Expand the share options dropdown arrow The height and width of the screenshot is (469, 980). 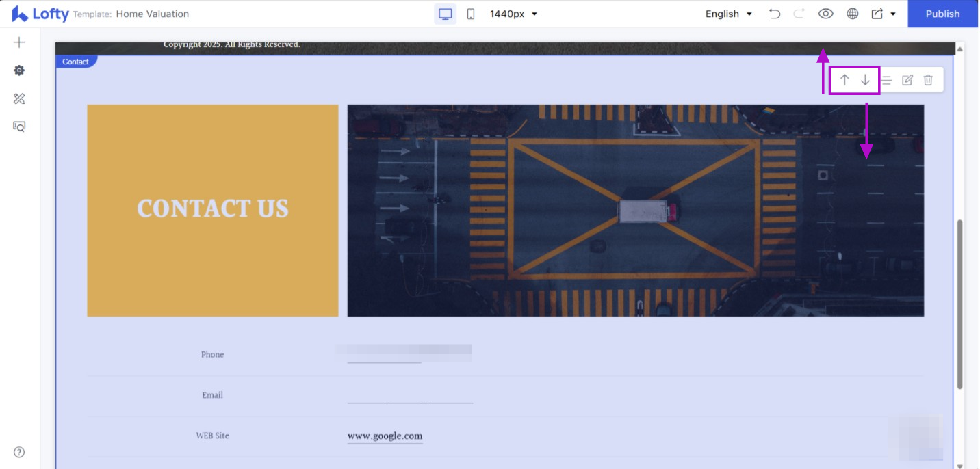coord(893,14)
